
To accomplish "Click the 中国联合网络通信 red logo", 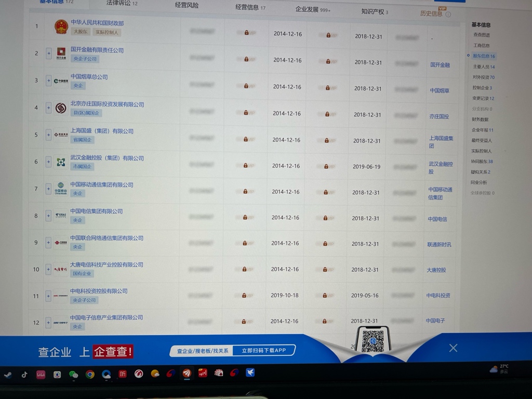I will (x=61, y=243).
